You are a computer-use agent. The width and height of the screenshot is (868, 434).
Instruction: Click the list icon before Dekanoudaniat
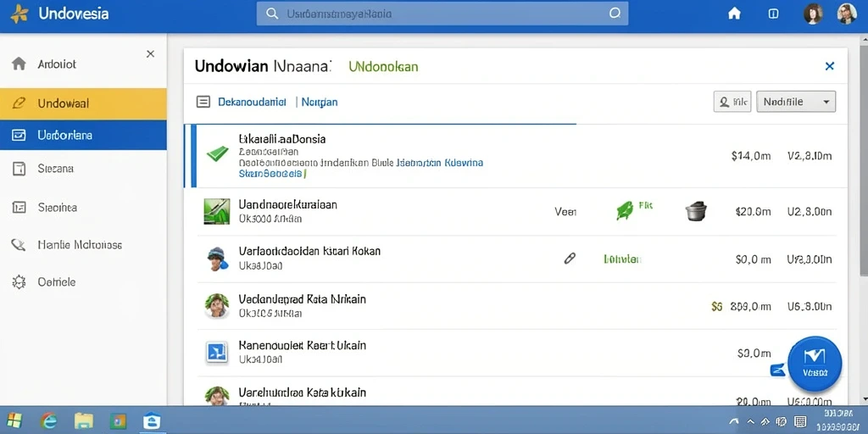203,102
